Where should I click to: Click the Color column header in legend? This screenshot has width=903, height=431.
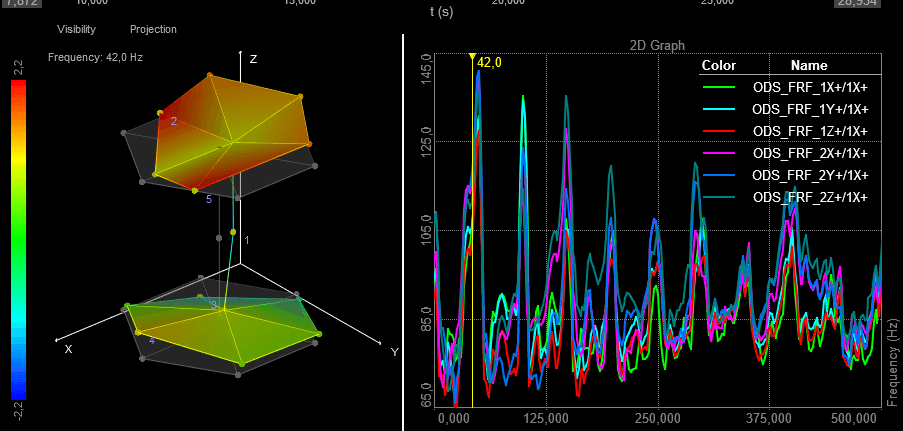click(x=718, y=65)
